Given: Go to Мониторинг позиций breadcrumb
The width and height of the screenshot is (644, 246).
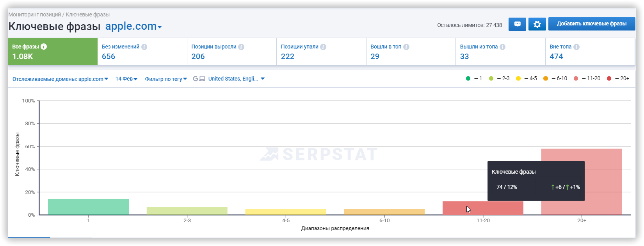Looking at the screenshot, I should click(x=35, y=14).
